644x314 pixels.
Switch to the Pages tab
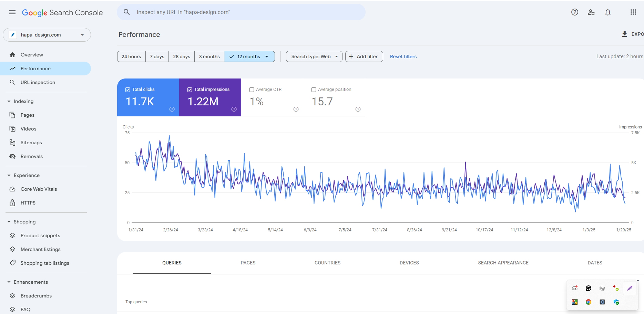point(248,263)
